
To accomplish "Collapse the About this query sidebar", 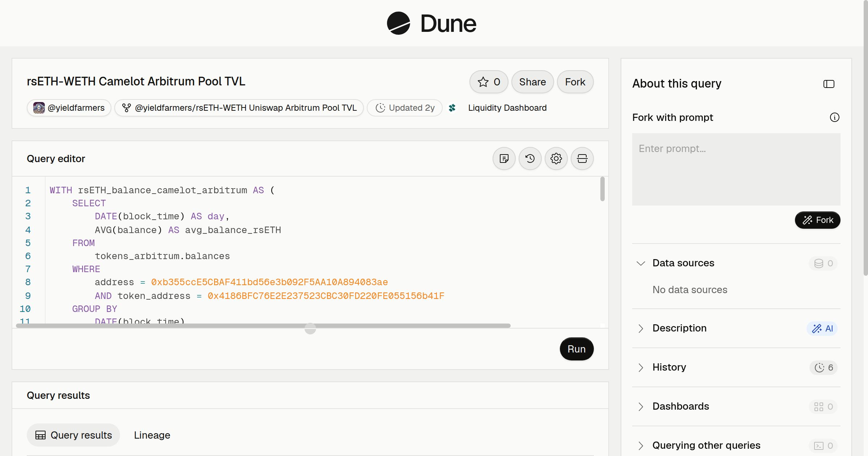I will click(x=829, y=84).
